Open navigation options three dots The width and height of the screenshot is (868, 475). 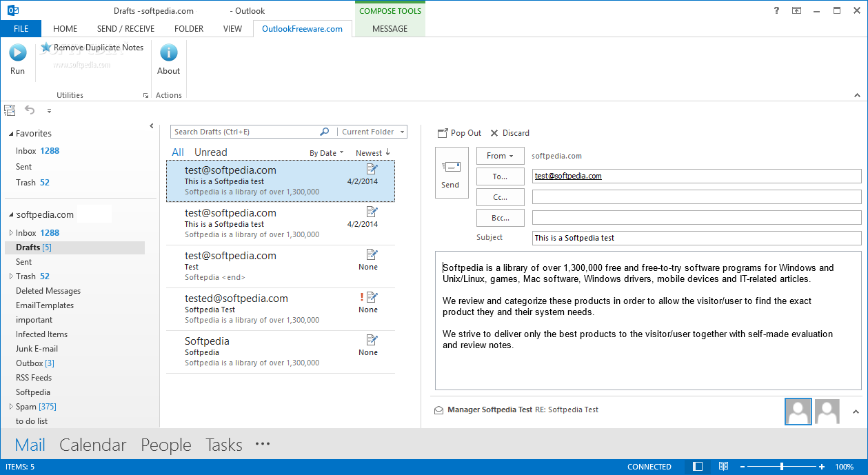(263, 445)
